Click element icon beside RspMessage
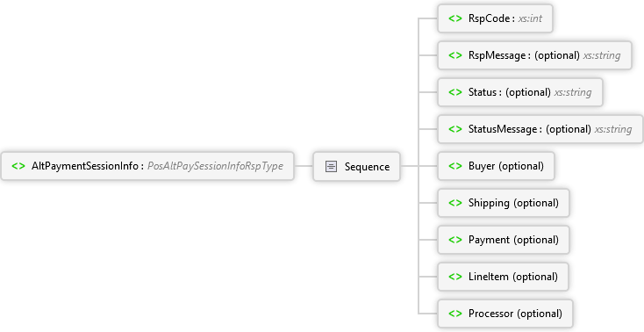Image resolution: width=644 pixels, height=332 pixels. pyautogui.click(x=455, y=55)
